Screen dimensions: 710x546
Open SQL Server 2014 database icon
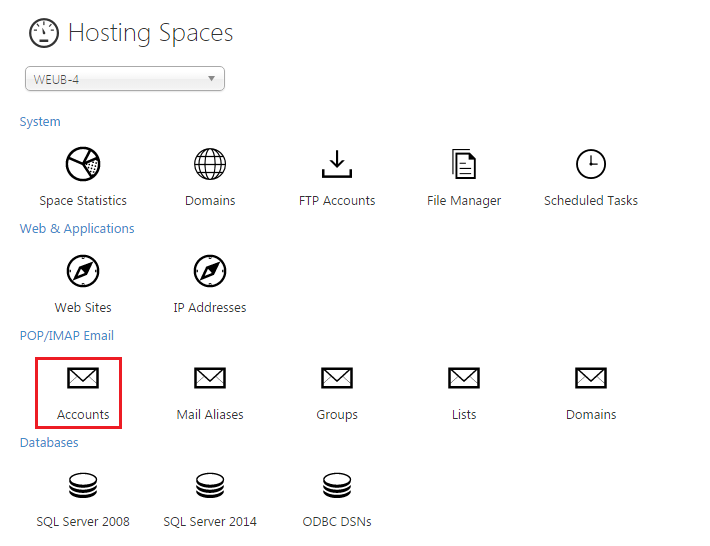pos(210,485)
